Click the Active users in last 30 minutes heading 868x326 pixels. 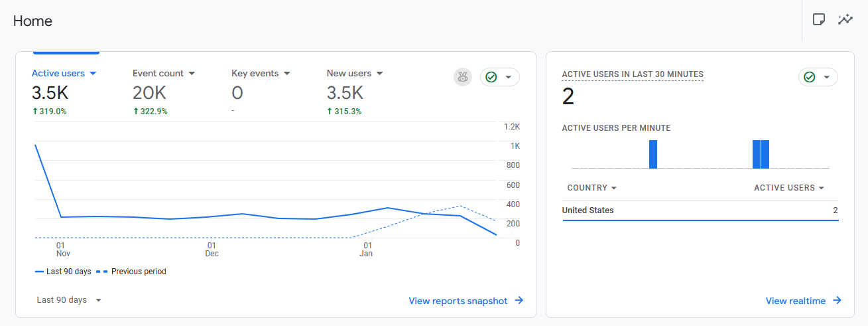pos(633,74)
